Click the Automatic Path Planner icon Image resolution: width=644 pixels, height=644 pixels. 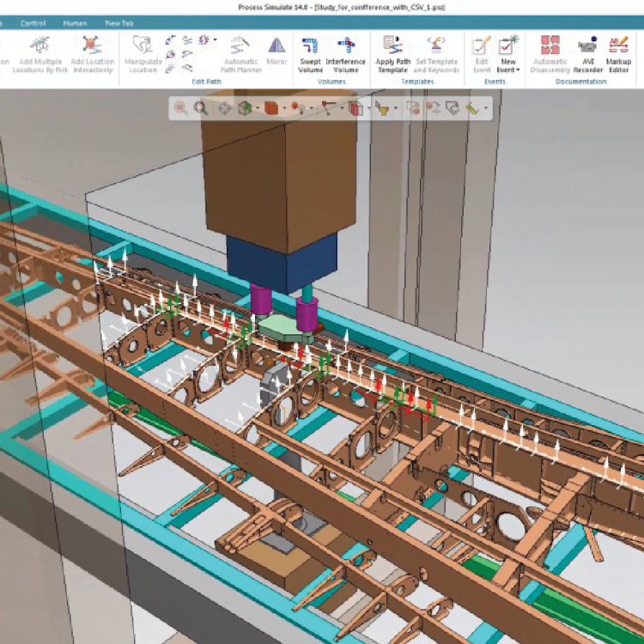pos(240,53)
